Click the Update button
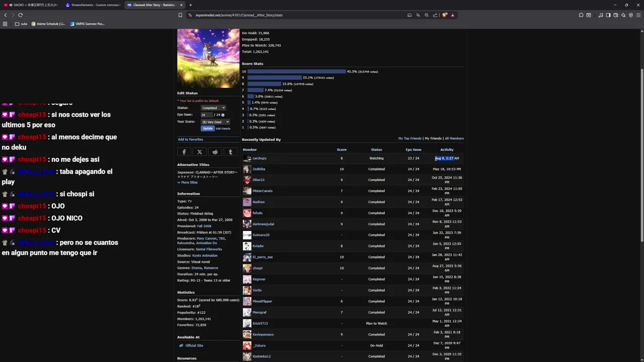The height and width of the screenshot is (362, 644). 207,128
